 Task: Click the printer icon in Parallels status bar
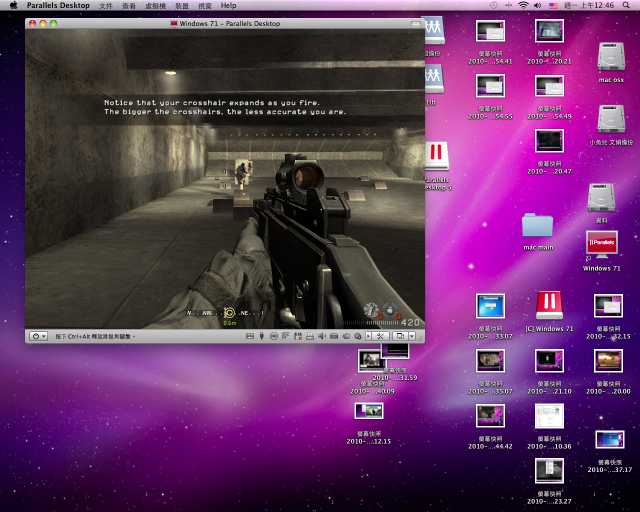click(310, 336)
